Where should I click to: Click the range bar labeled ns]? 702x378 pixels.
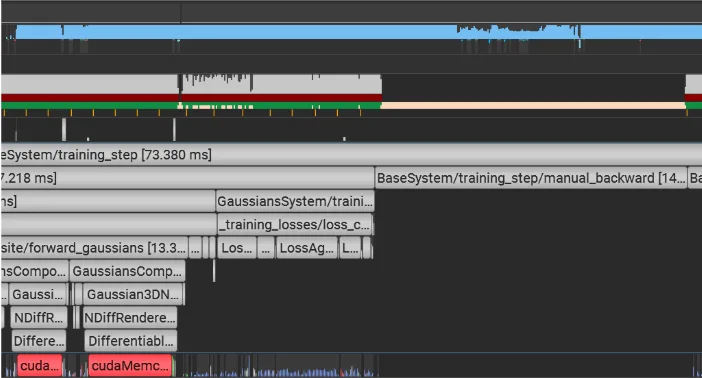(107, 202)
